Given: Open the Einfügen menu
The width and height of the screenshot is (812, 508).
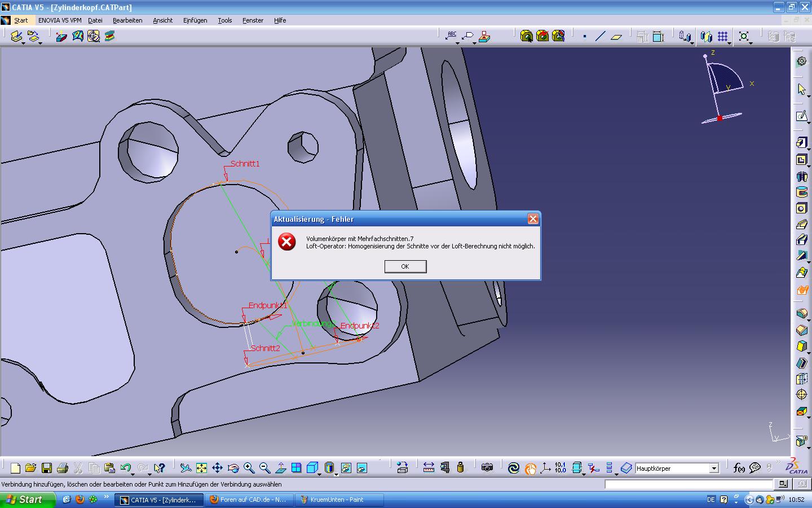Looking at the screenshot, I should [195, 20].
